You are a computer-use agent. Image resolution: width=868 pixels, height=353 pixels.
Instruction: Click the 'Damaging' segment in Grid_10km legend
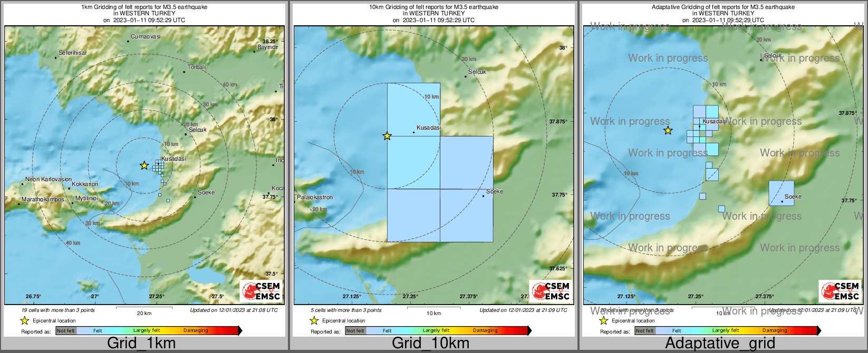coord(485,331)
